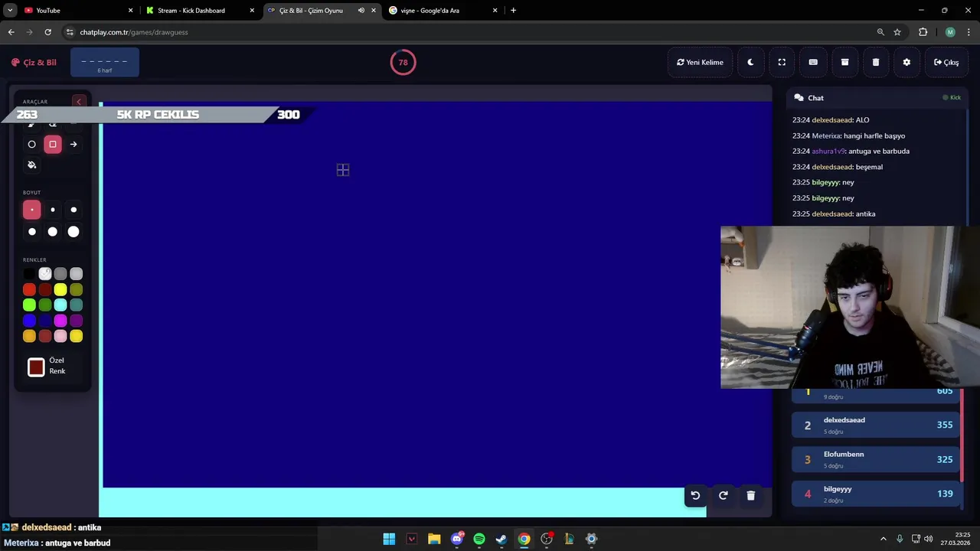This screenshot has width=980, height=551.
Task: Switch to Stream - Kick Dashboard tab
Action: point(201,10)
